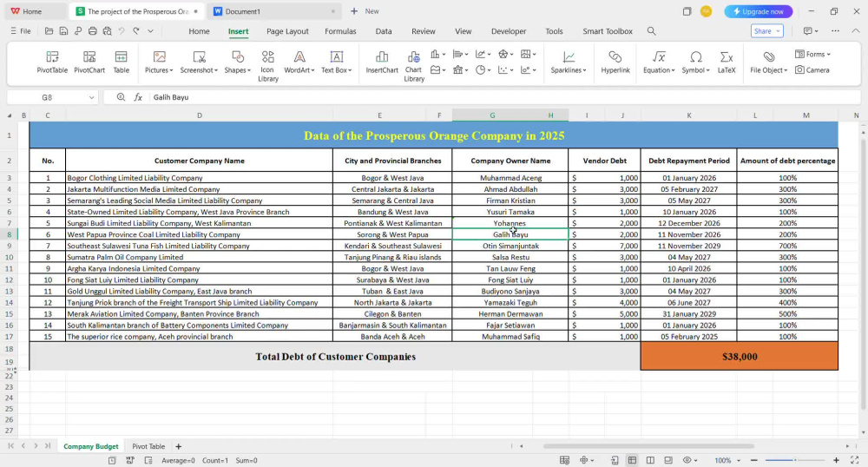Screen dimensions: 868x467
Task: Expand the Text Box dropdown
Action: click(336, 62)
